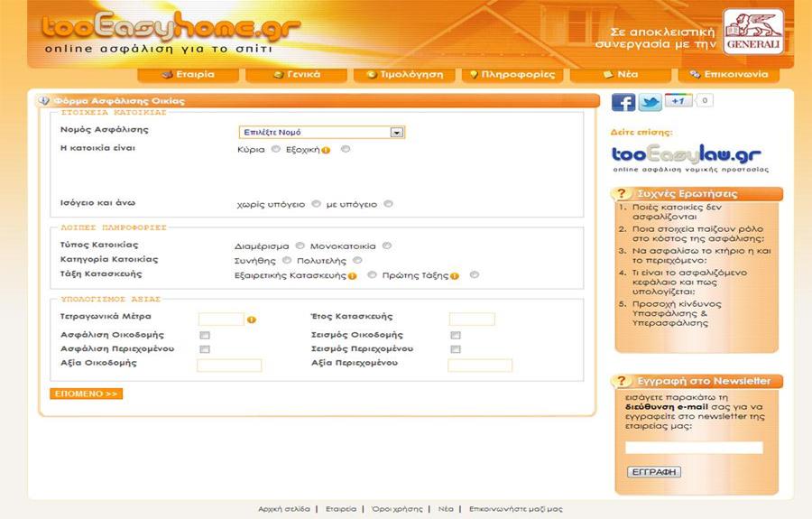The height and width of the screenshot is (519, 812).
Task: Open the Επικοινωνία menu tab
Action: 729,75
